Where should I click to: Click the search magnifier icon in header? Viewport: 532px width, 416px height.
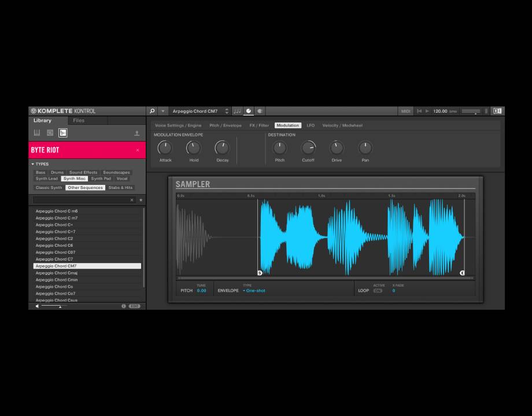click(152, 111)
